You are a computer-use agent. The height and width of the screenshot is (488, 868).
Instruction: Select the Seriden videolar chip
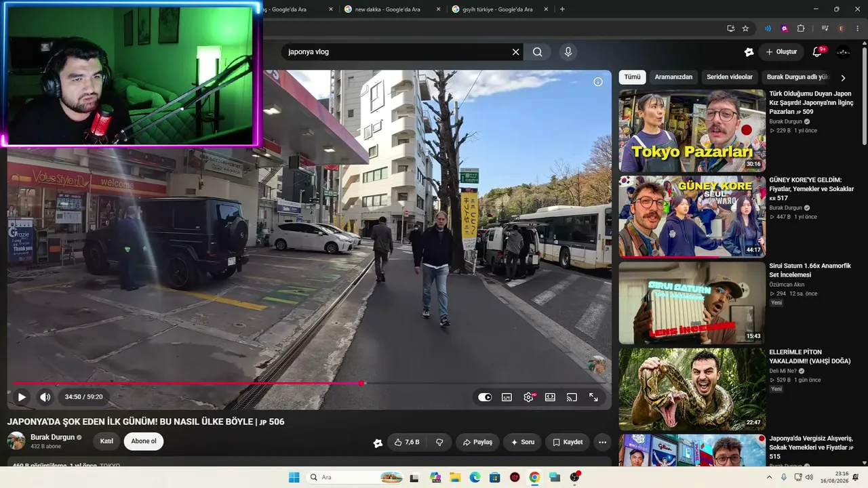pos(730,77)
